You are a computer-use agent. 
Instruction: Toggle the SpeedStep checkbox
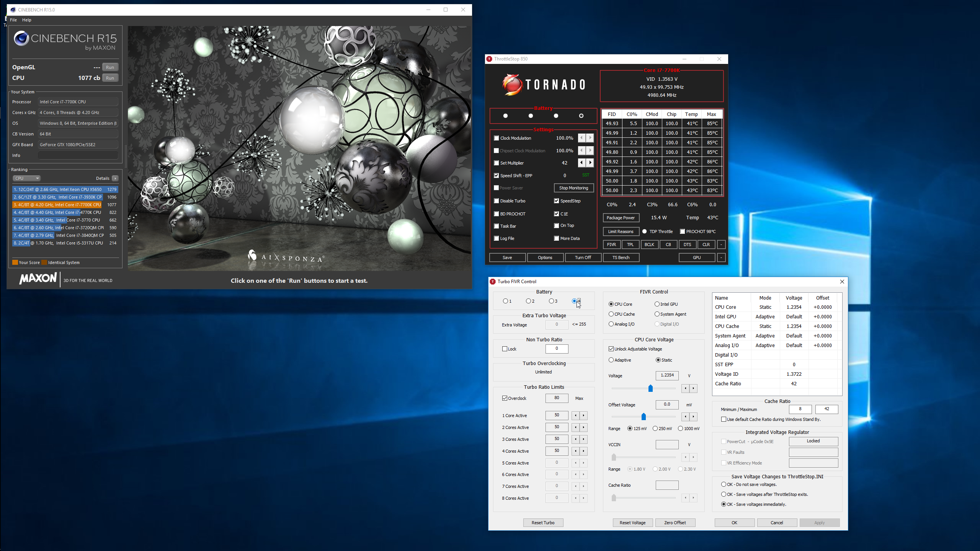pyautogui.click(x=557, y=201)
